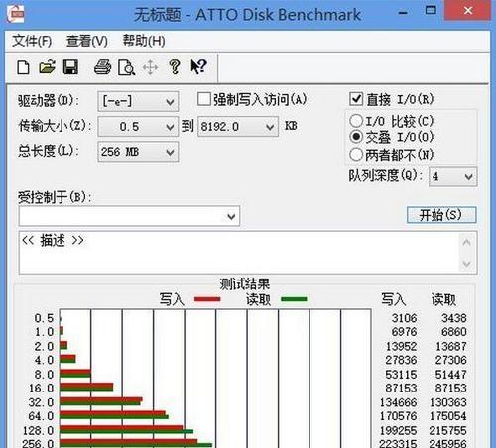Enable the 强制写入访问(A) checkbox
The height and width of the screenshot is (448, 496).
(204, 99)
